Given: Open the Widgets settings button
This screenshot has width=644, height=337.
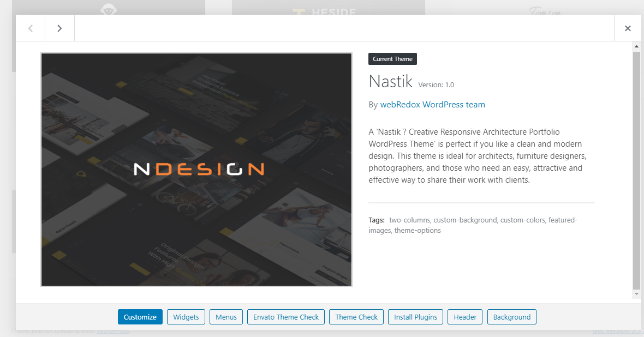Looking at the screenshot, I should coord(186,317).
